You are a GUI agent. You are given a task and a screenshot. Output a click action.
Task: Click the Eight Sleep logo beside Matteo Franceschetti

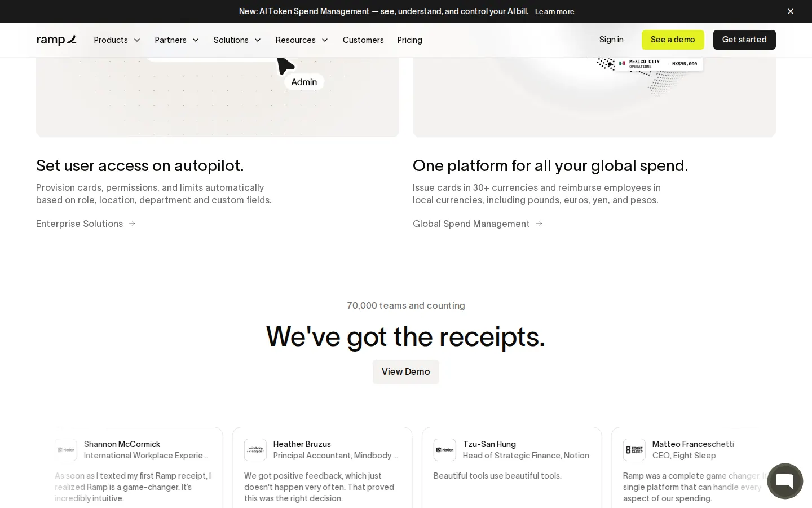[634, 450]
